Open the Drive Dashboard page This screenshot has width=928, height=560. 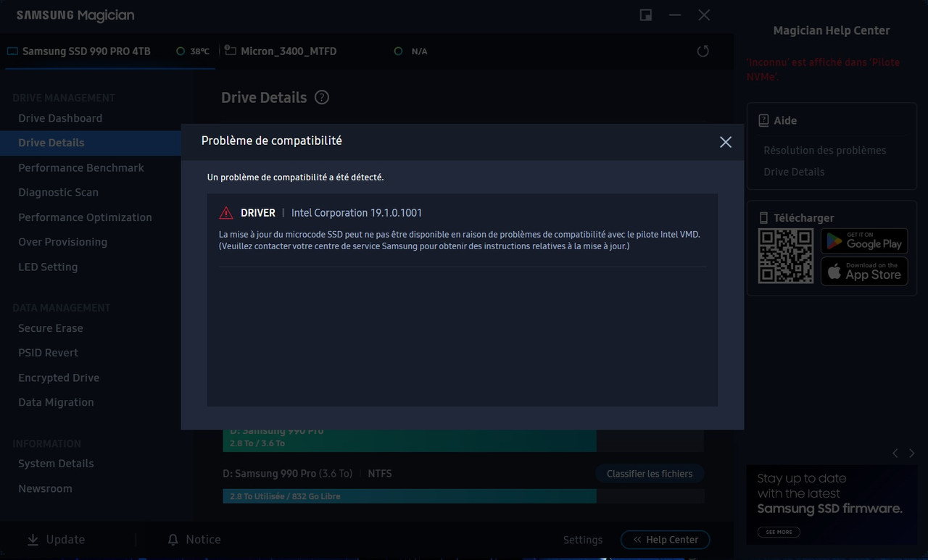click(60, 118)
